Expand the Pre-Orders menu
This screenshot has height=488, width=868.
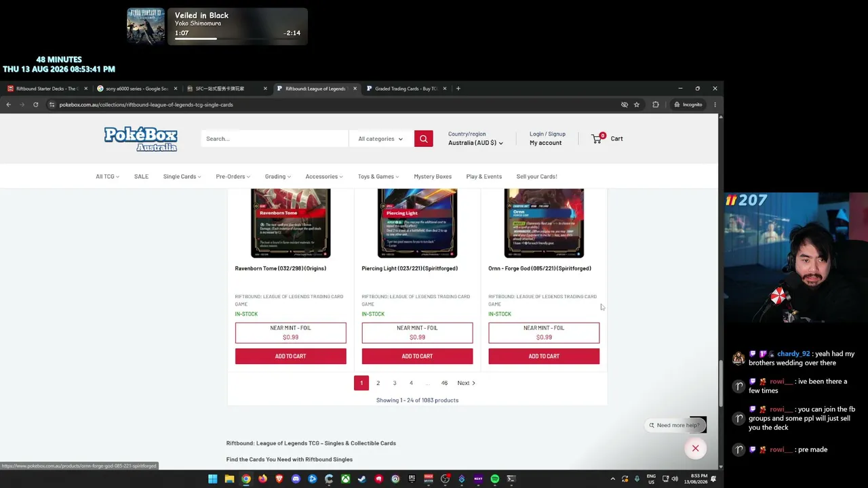point(233,176)
